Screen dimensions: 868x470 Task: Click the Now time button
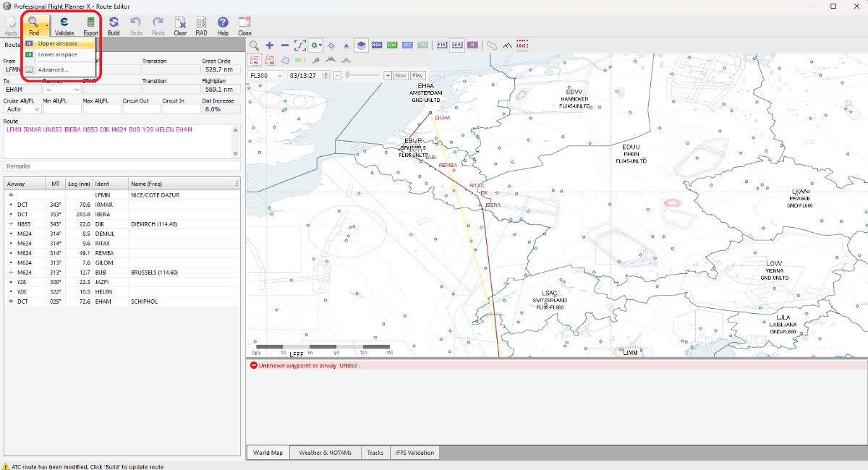(x=401, y=75)
